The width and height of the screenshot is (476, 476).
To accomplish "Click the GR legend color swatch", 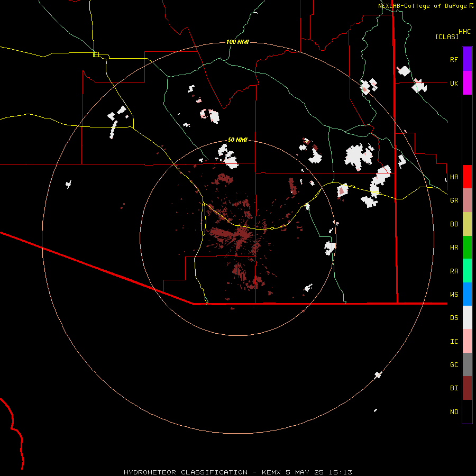I will pos(467,200).
